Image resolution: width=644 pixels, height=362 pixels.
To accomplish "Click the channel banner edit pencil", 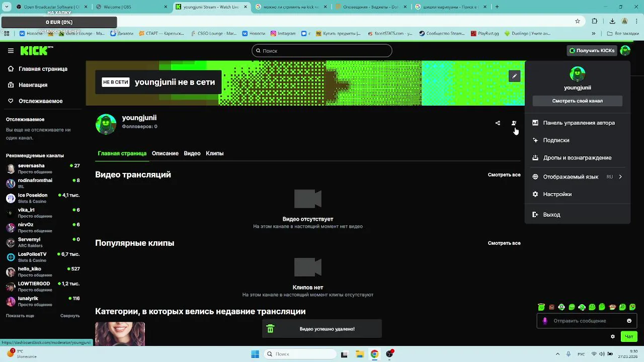I will pos(514,76).
